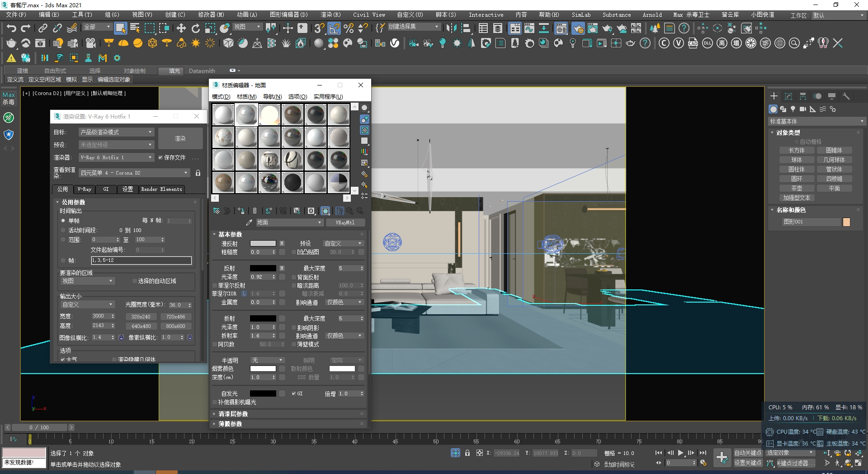Open the 渲染(R) menu
Image resolution: width=868 pixels, height=474 pixels.
pyautogui.click(x=330, y=15)
